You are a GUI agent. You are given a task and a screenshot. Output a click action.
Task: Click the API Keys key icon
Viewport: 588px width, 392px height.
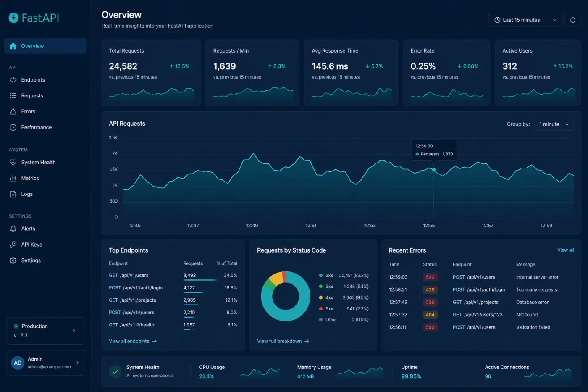tap(13, 245)
